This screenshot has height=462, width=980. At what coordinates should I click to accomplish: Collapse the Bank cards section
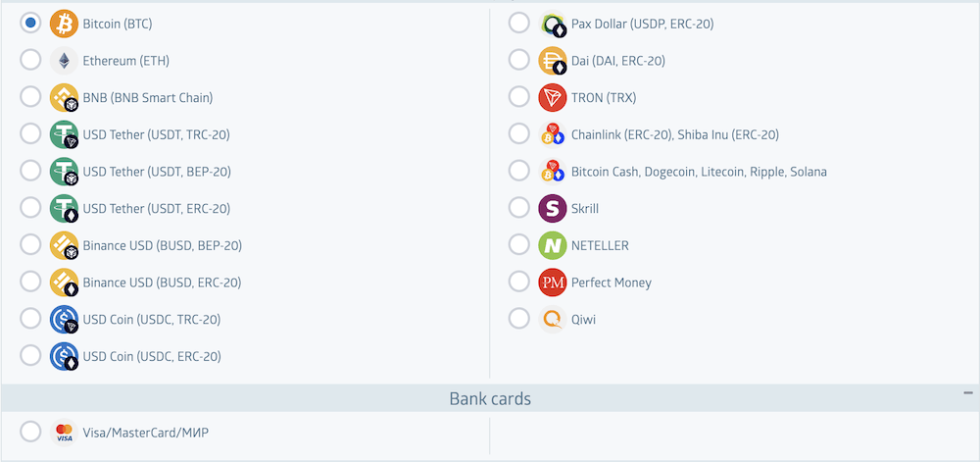click(x=968, y=392)
